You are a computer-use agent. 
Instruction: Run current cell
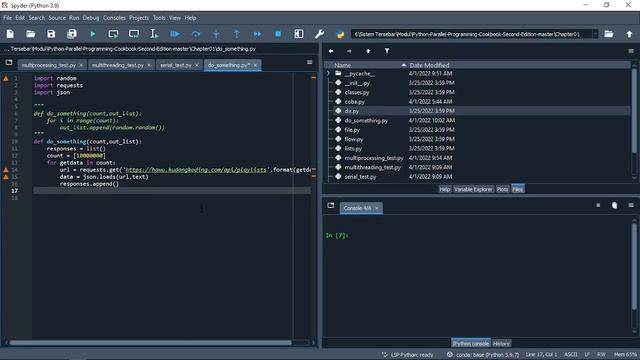(x=113, y=34)
